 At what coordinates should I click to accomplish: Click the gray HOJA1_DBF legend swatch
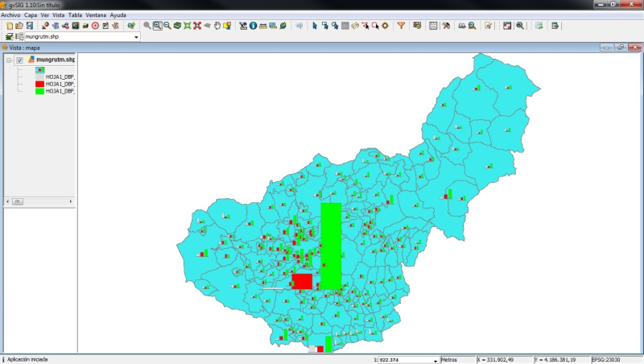(x=39, y=77)
